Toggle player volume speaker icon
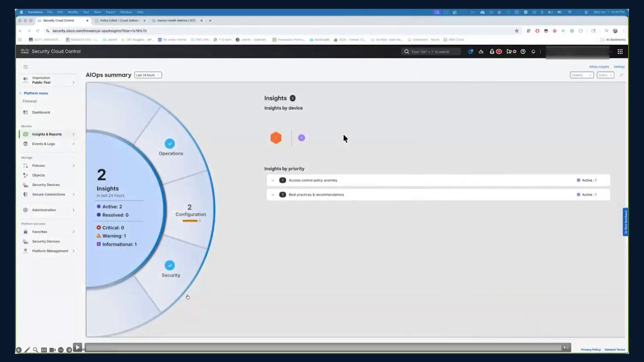The height and width of the screenshot is (362, 644). [566, 348]
